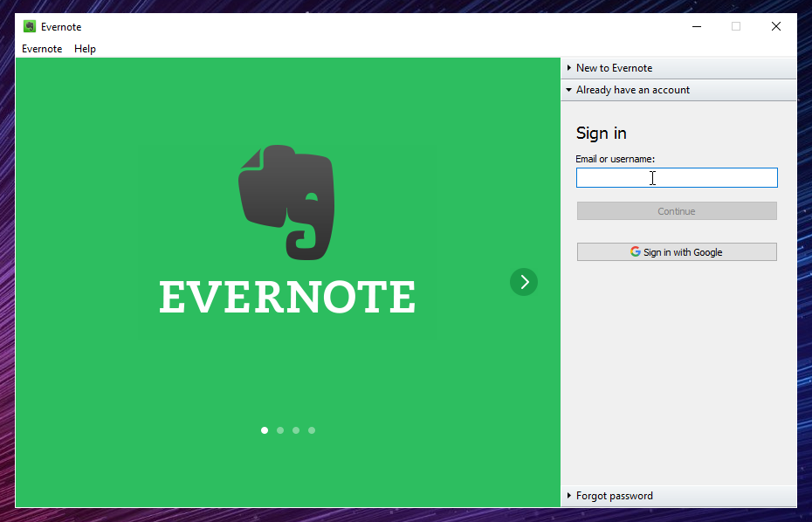Close the Evernote window
This screenshot has width=812, height=522.
tap(775, 26)
